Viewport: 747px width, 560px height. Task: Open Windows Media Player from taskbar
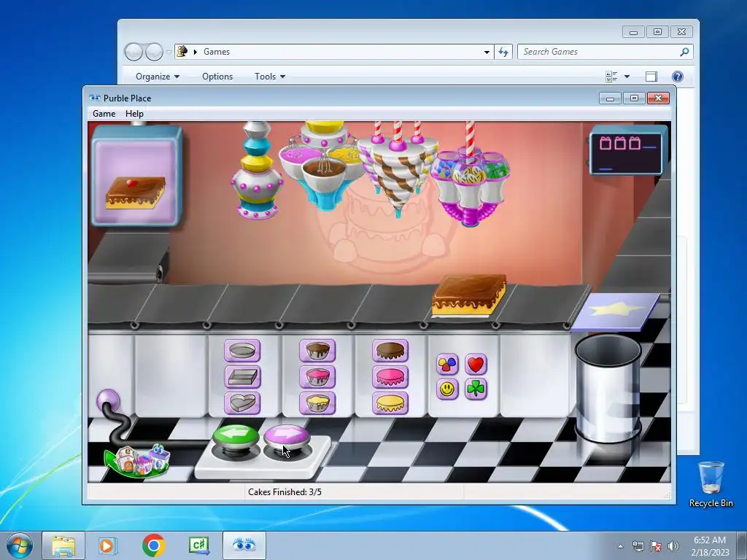[x=108, y=545]
